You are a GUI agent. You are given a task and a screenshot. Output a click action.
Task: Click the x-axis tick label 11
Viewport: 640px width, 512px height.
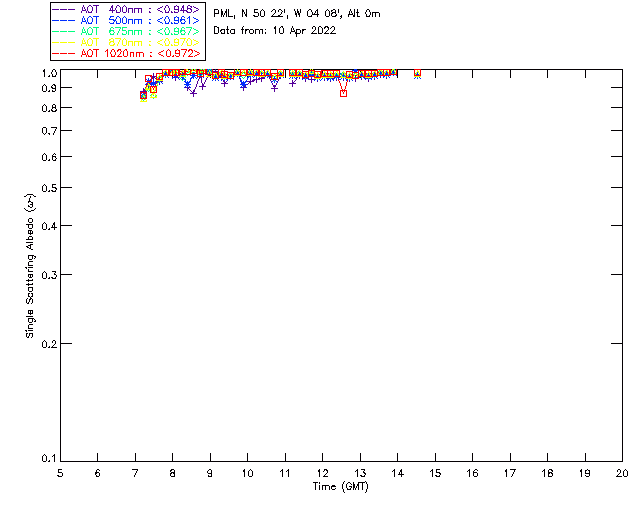point(285,473)
